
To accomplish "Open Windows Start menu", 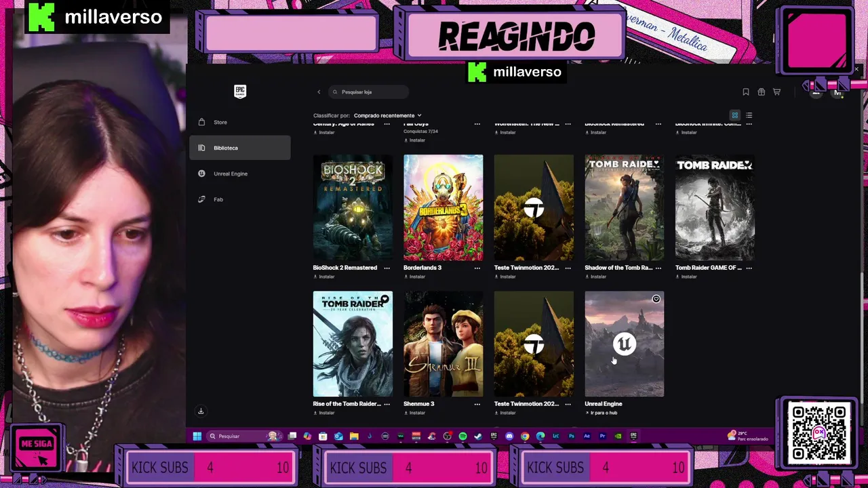I will 197,436.
